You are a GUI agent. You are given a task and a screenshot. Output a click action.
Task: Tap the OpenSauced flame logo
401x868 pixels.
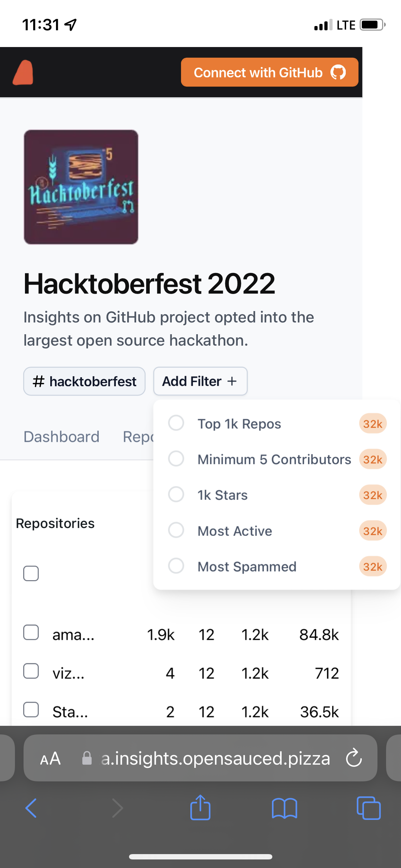(24, 72)
